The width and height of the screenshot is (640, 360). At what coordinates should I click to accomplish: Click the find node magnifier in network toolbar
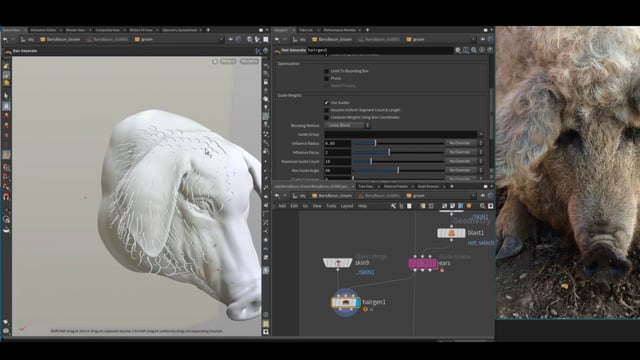pyautogui.click(x=482, y=206)
